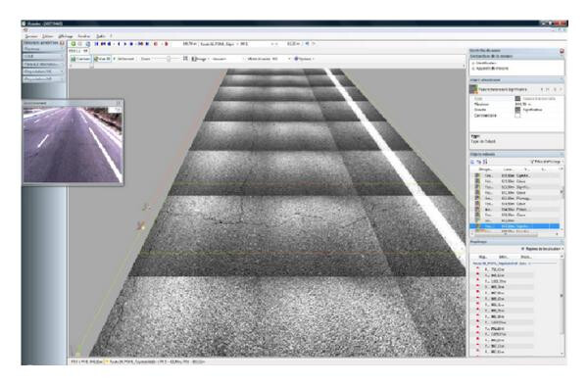Expand the fourth collapsed section in the left sidebar
This screenshot has width=588, height=385.
[43, 72]
